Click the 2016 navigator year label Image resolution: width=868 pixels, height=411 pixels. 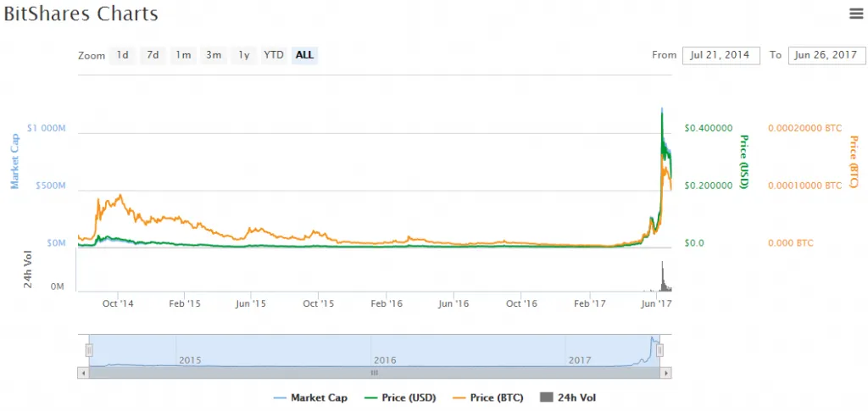point(386,360)
